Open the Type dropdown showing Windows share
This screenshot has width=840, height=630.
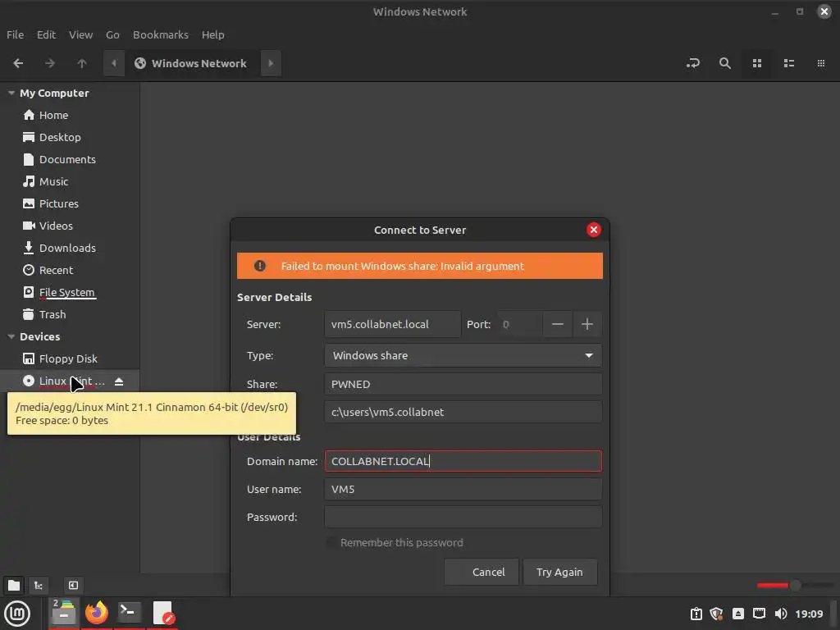coord(463,355)
